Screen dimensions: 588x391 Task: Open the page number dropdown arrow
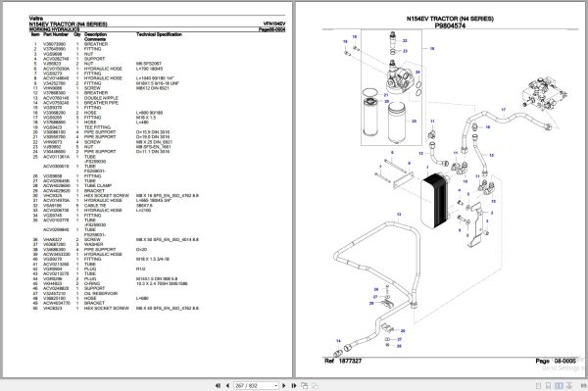click(276, 385)
